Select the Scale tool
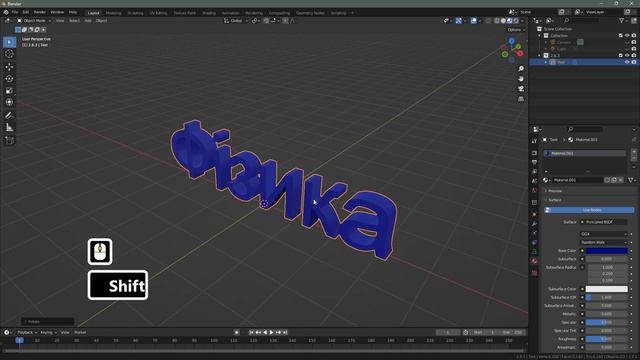 click(9, 90)
